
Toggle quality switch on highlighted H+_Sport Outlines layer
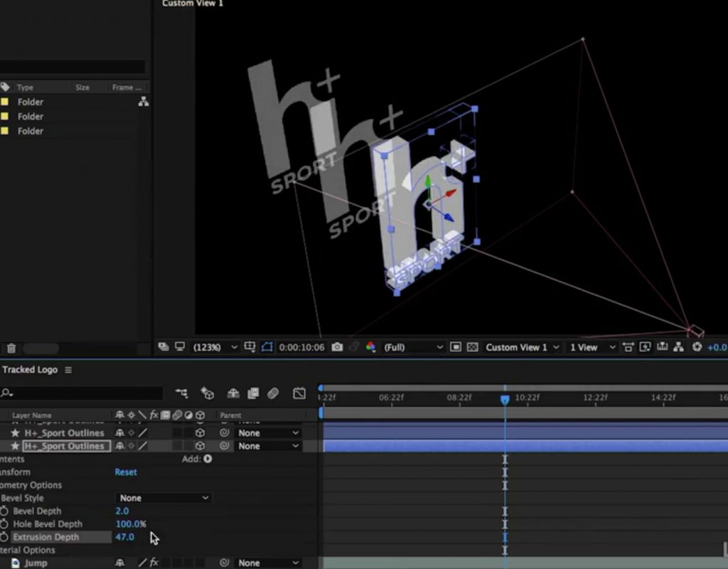143,446
